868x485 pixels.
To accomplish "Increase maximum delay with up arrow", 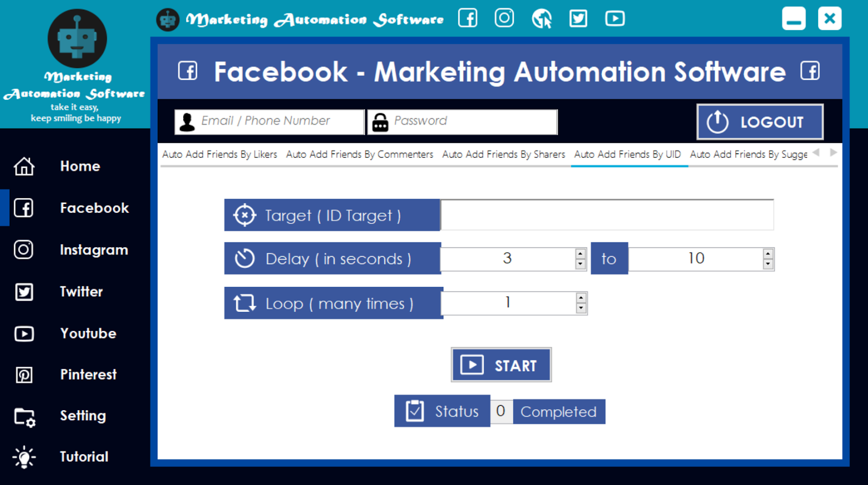I will click(x=768, y=254).
